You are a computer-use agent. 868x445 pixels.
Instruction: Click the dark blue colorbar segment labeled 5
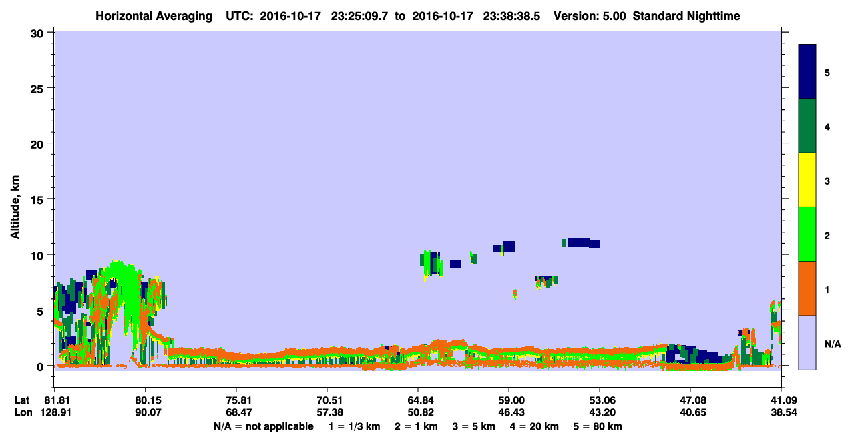807,72
